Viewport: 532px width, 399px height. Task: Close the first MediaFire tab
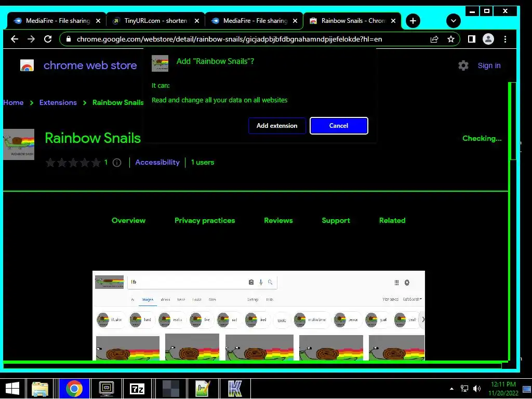point(98,21)
